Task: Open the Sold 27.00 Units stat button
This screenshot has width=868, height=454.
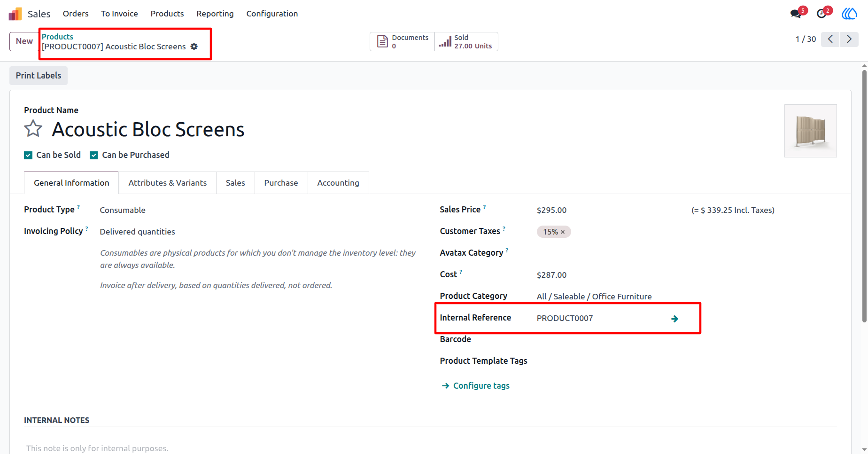Action: (x=466, y=41)
